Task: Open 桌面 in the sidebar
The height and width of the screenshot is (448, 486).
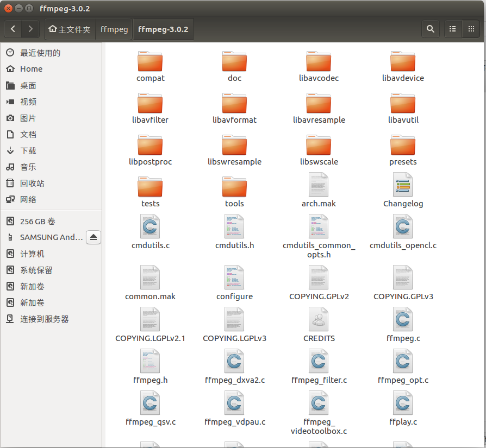Action: pos(51,85)
